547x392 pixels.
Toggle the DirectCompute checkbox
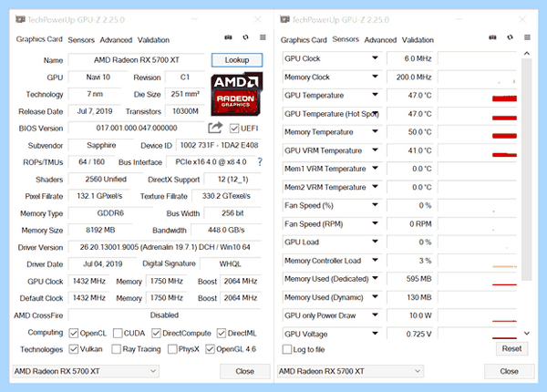[x=156, y=333]
